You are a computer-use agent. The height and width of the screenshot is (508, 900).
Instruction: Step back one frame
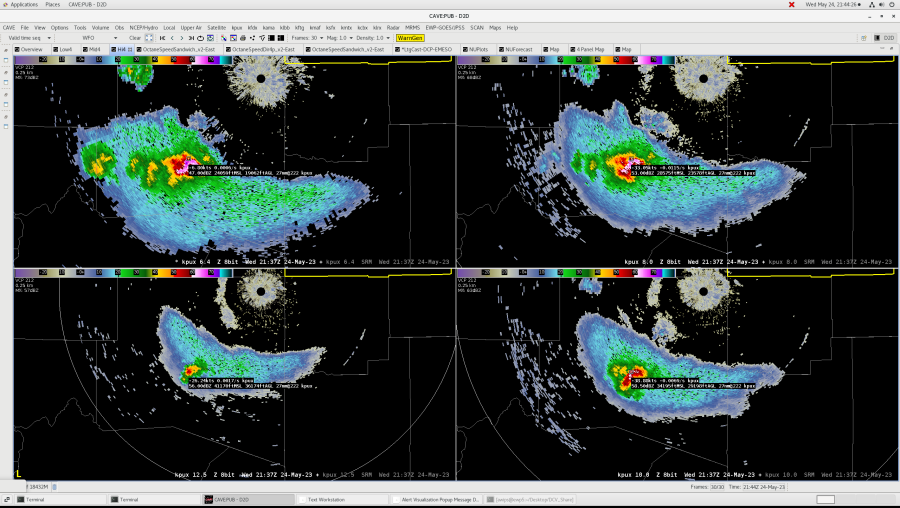tap(172, 38)
